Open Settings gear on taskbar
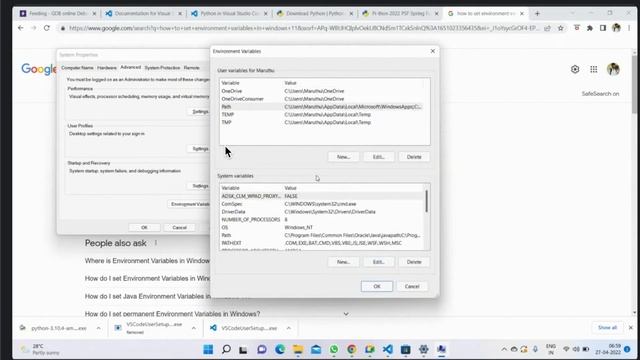The height and width of the screenshot is (360, 640). (x=424, y=349)
